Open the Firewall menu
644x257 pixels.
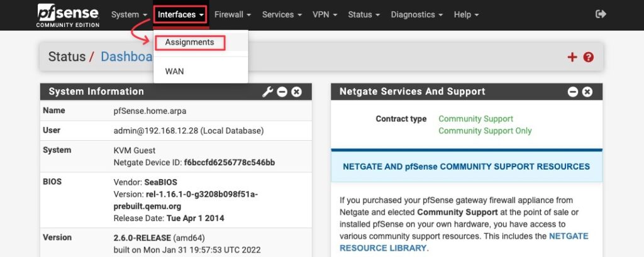pos(233,14)
